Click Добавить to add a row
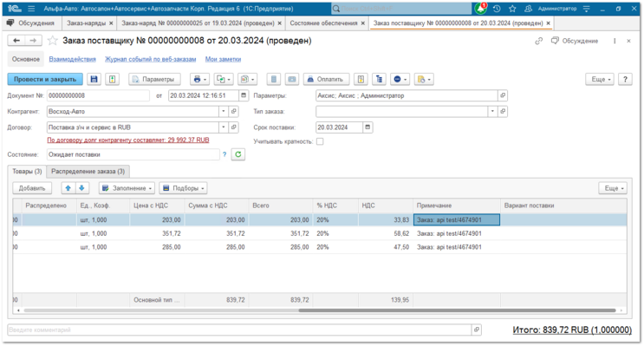This screenshot has height=346, width=644. pos(32,188)
